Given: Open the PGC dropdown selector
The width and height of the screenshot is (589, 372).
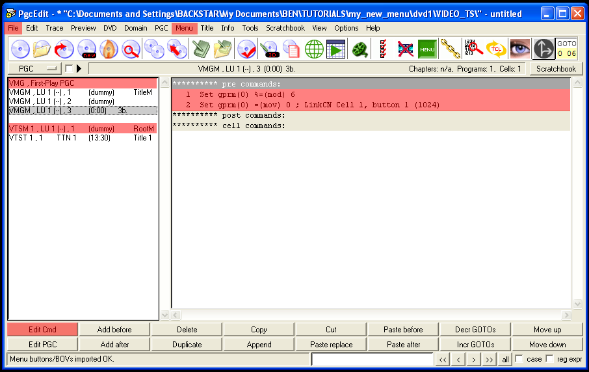Looking at the screenshot, I should (35, 69).
